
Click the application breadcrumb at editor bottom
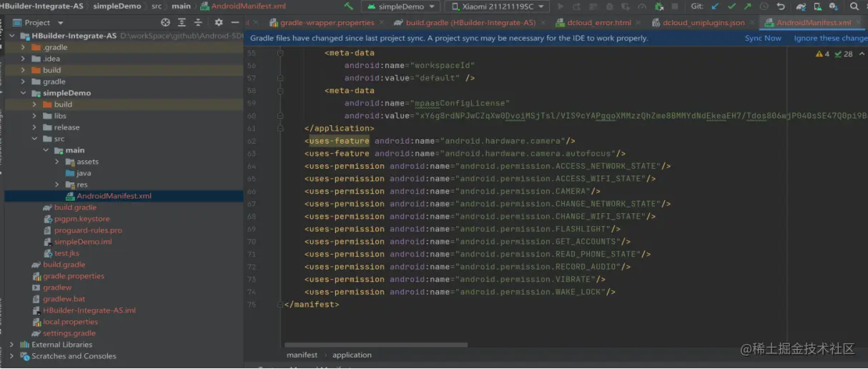click(352, 355)
